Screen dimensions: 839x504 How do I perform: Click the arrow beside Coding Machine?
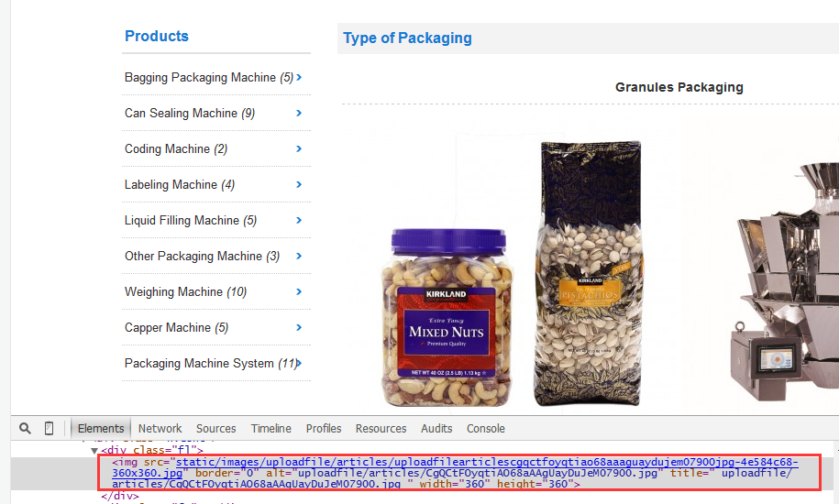click(x=299, y=149)
